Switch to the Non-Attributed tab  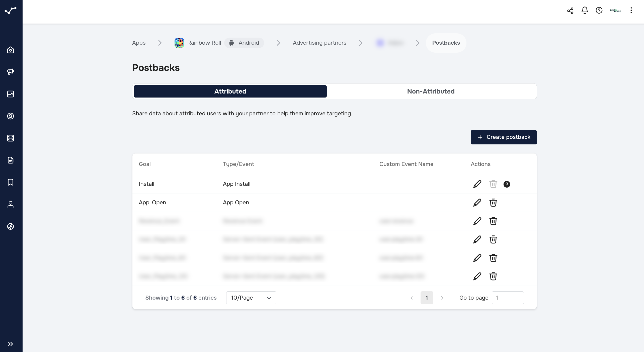[x=431, y=91]
